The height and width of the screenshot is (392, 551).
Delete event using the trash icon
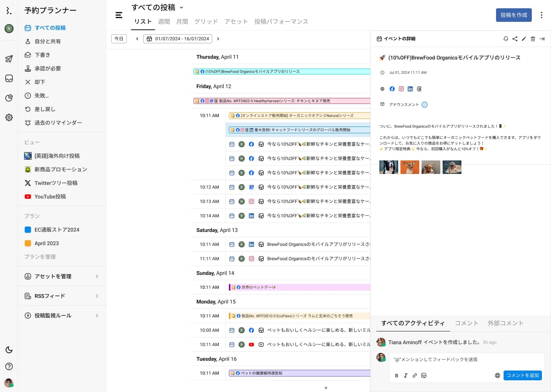tap(533, 39)
